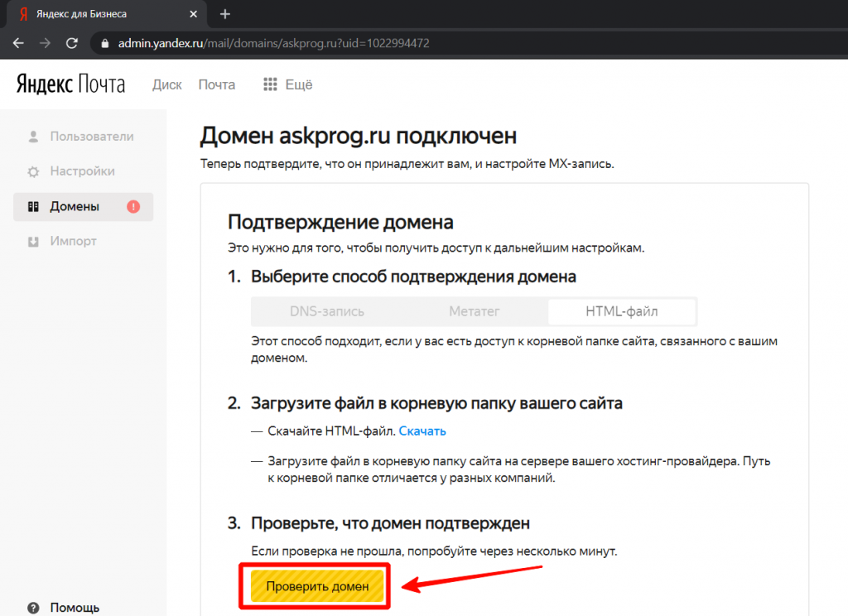Select the HTML-файл confirmation tab
This screenshot has height=616, width=848.
pyautogui.click(x=622, y=312)
